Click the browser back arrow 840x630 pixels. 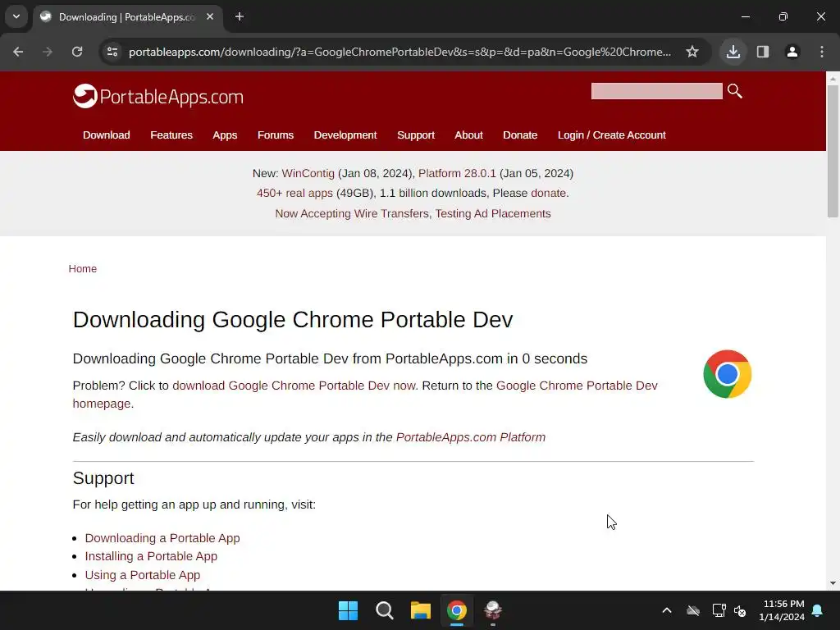[18, 52]
